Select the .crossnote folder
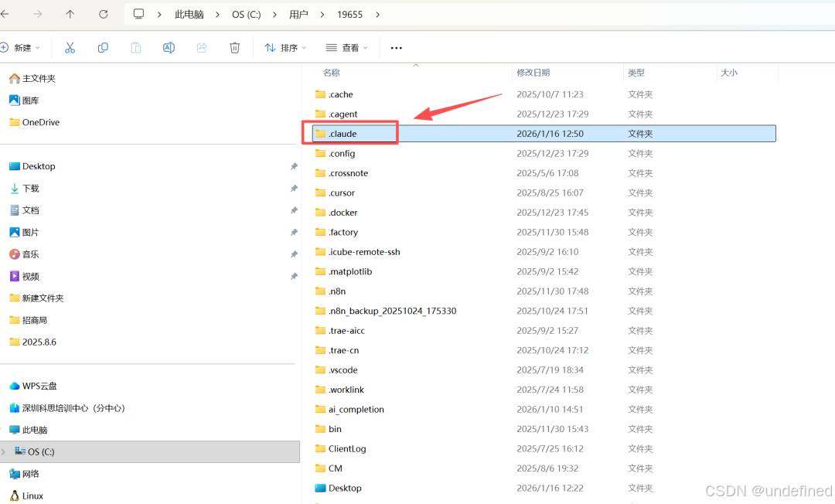 point(342,173)
